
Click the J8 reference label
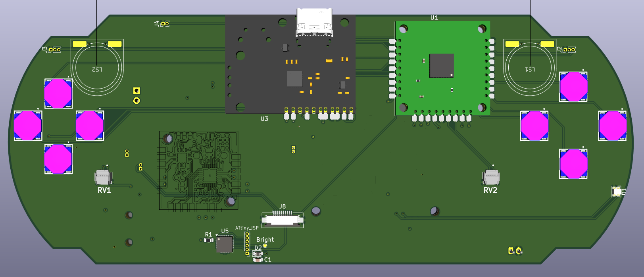click(283, 206)
